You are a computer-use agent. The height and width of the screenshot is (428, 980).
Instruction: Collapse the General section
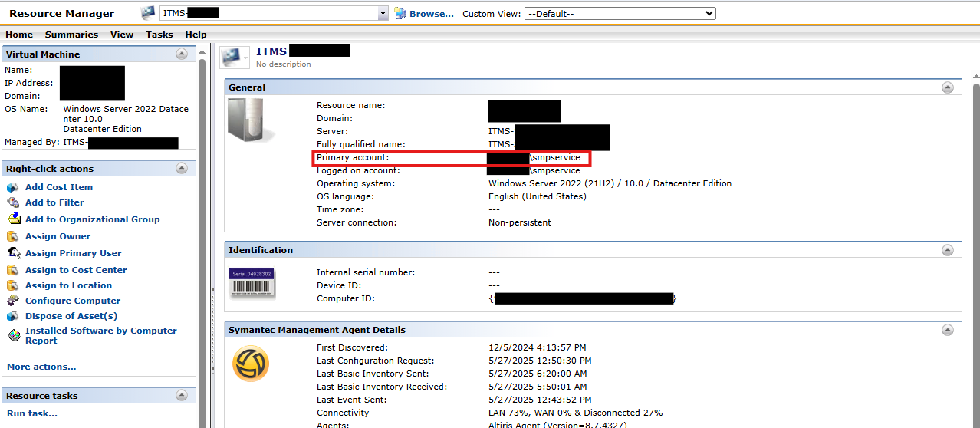coord(947,87)
